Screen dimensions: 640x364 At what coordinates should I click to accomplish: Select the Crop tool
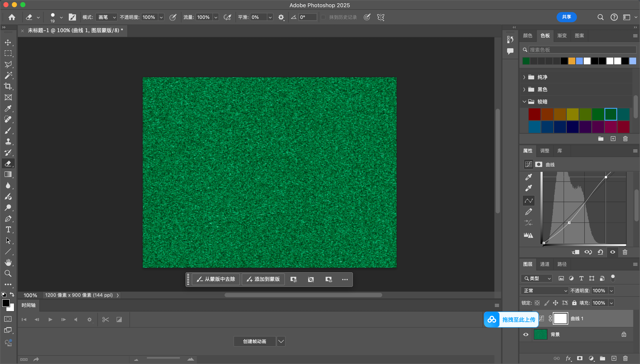(8, 86)
